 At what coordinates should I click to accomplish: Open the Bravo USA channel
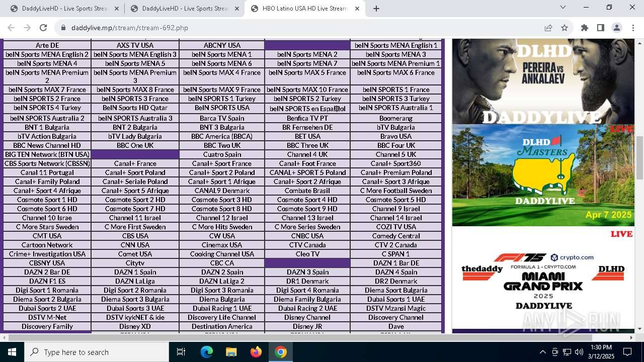(396, 136)
